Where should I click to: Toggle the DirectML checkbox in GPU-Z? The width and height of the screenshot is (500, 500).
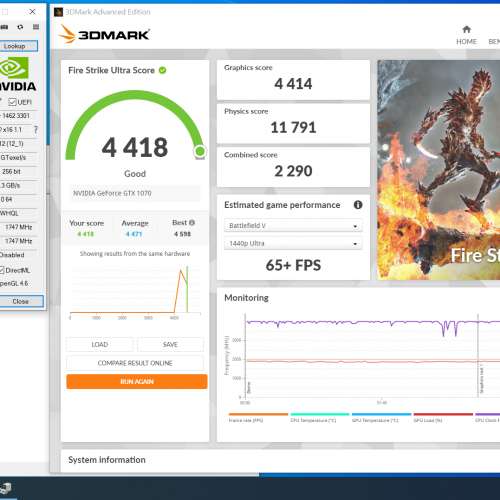(x=2, y=270)
